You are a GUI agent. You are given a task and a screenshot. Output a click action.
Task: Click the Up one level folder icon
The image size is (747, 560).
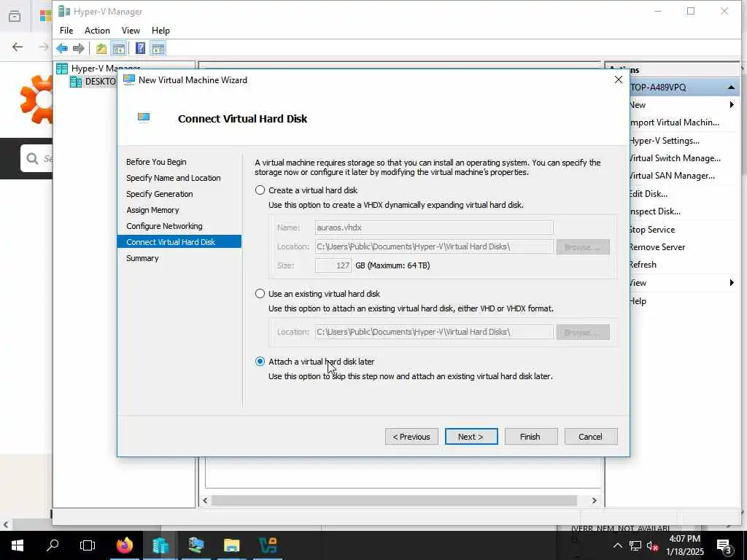[x=101, y=48]
